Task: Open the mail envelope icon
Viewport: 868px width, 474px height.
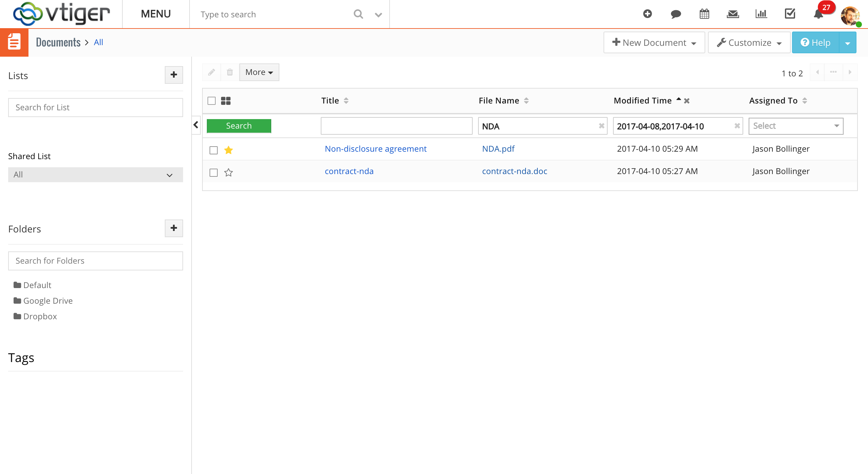Action: [x=733, y=14]
